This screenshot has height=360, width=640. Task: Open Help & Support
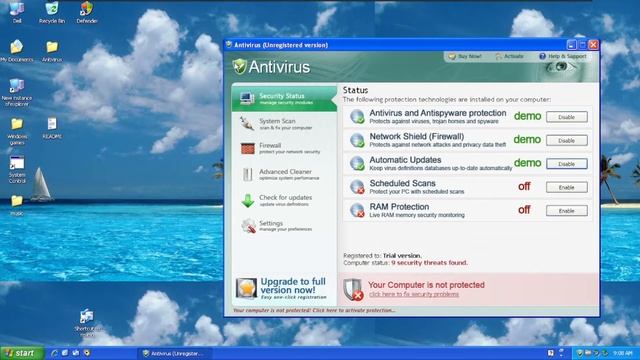[x=562, y=56]
